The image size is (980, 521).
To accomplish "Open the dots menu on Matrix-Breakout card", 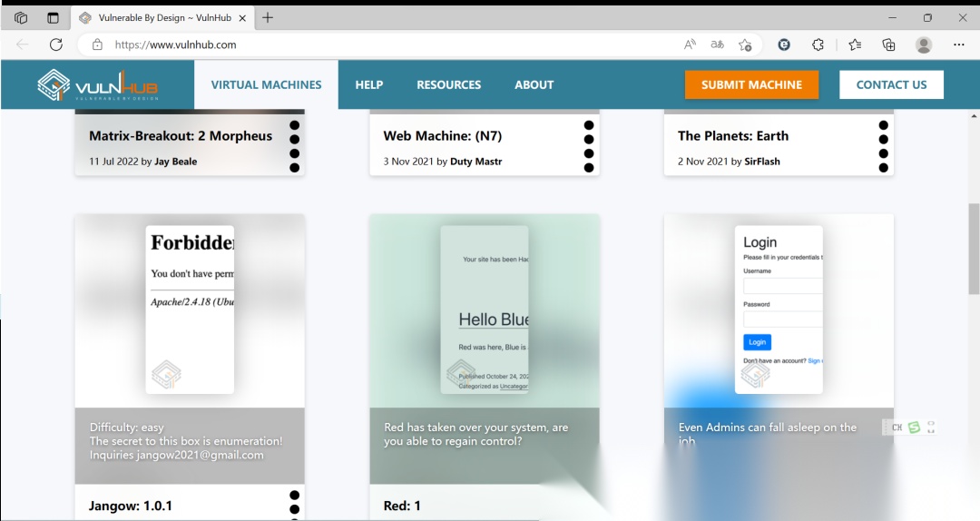I will tap(294, 146).
